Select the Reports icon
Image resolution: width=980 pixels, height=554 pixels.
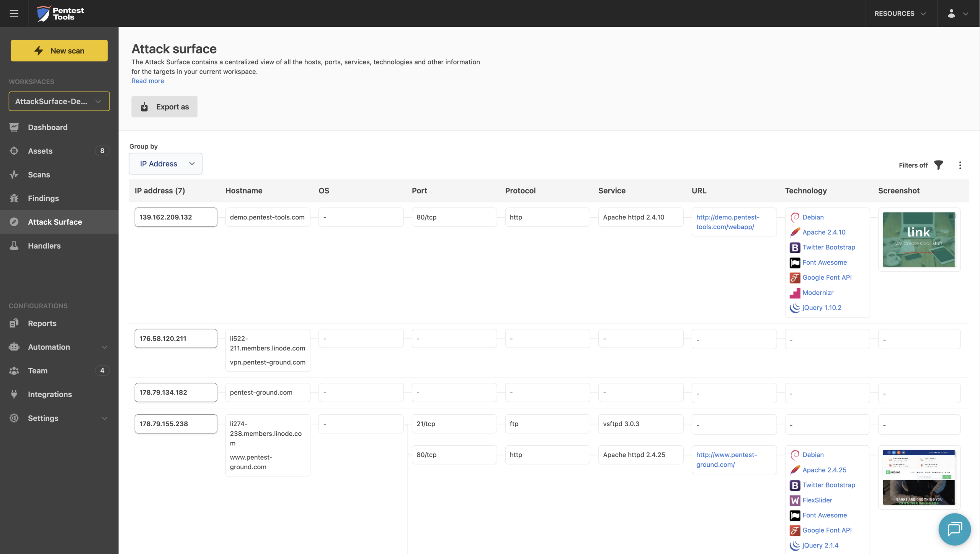pos(14,323)
